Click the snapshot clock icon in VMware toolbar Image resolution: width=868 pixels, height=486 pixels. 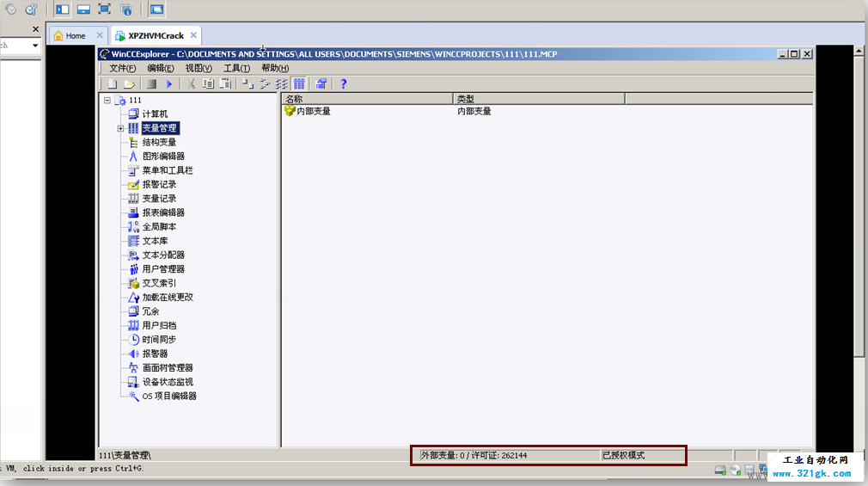pyautogui.click(x=10, y=9)
